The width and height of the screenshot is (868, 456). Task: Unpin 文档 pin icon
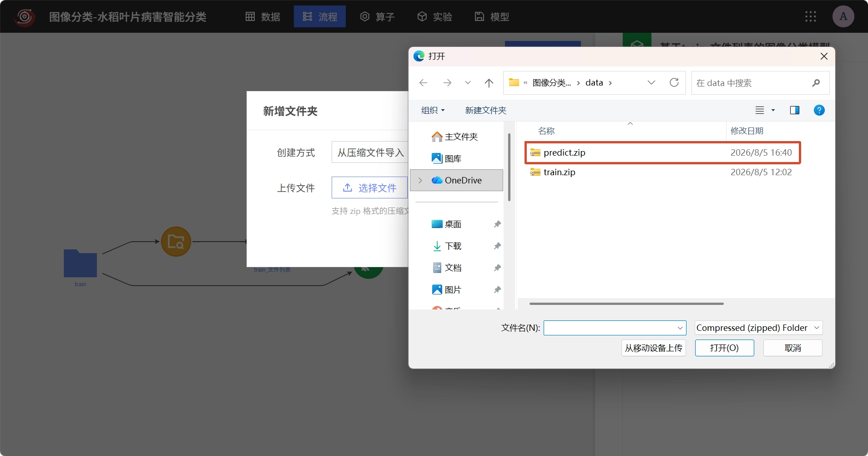(497, 268)
